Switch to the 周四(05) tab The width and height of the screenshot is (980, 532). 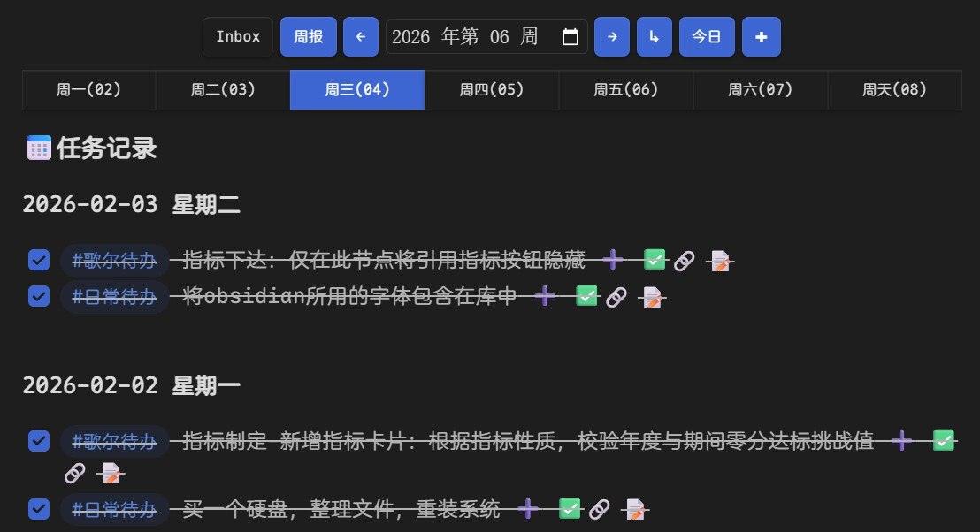click(x=492, y=90)
